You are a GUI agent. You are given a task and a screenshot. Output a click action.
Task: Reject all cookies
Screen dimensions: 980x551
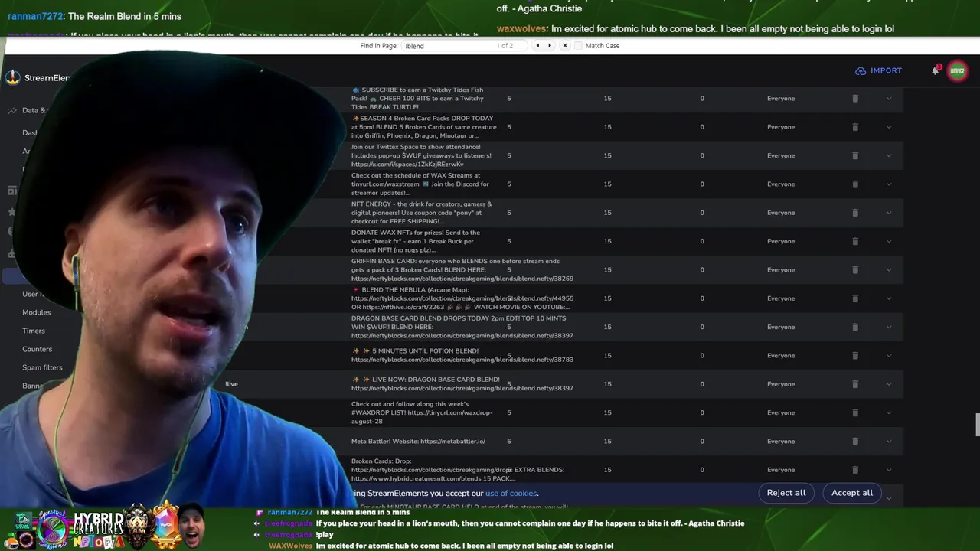point(786,493)
